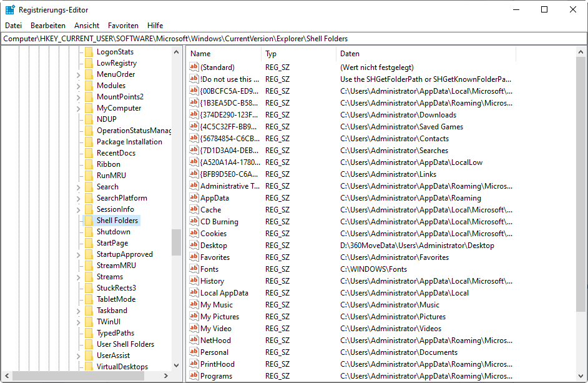Screen dimensions: 588x383
Task: Click the '!Do not use this ...' value name
Action: (x=230, y=79)
